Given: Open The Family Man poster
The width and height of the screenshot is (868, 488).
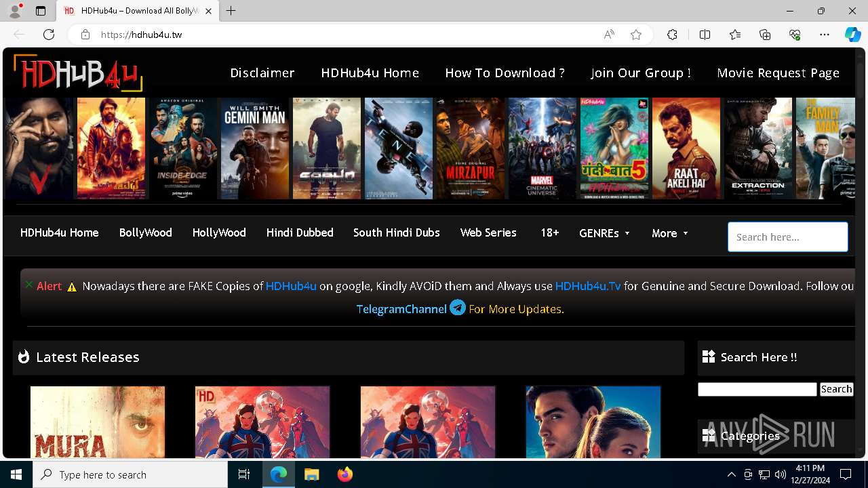Looking at the screenshot, I should [x=827, y=148].
